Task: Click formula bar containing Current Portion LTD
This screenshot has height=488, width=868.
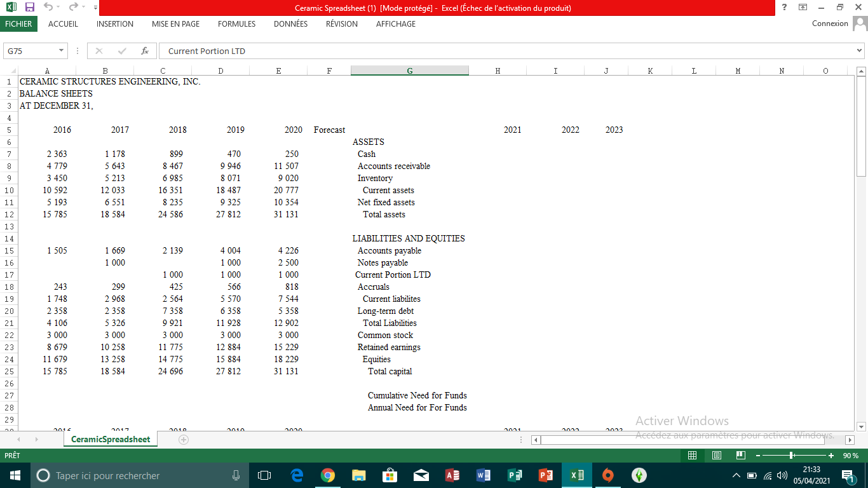Action: [x=506, y=51]
